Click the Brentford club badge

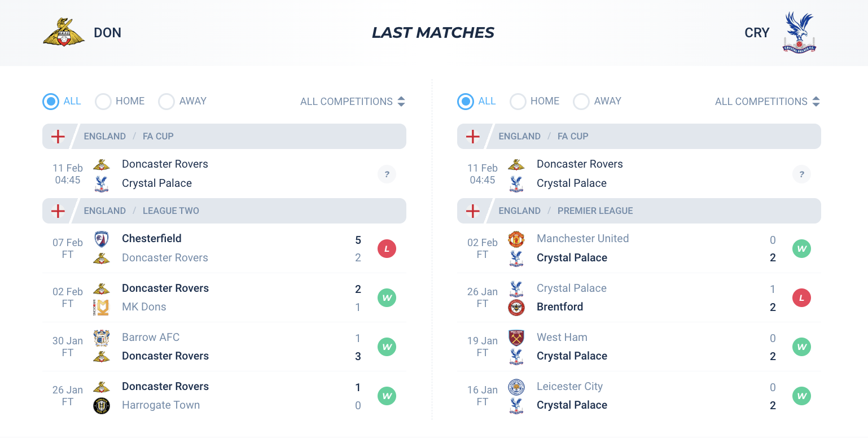pyautogui.click(x=516, y=307)
